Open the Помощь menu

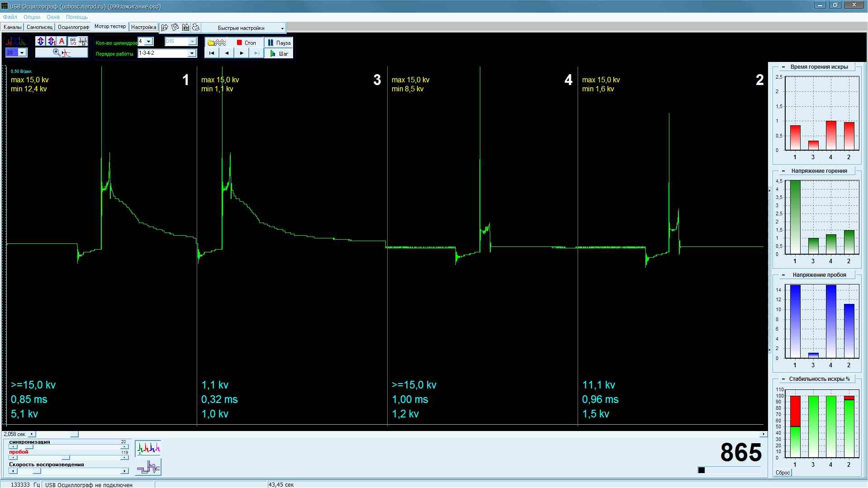pos(76,17)
